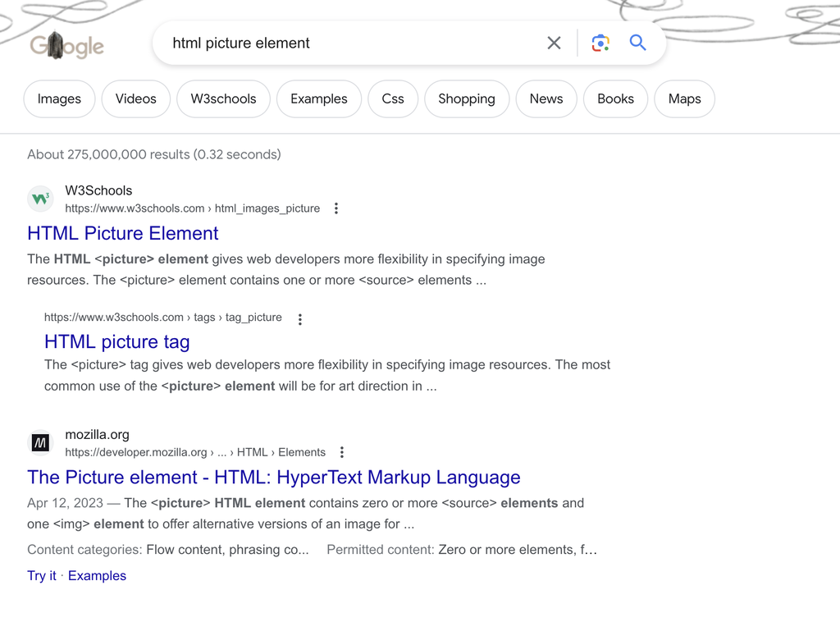Open the three-dot menu beside HTML picture tag

pyautogui.click(x=300, y=318)
